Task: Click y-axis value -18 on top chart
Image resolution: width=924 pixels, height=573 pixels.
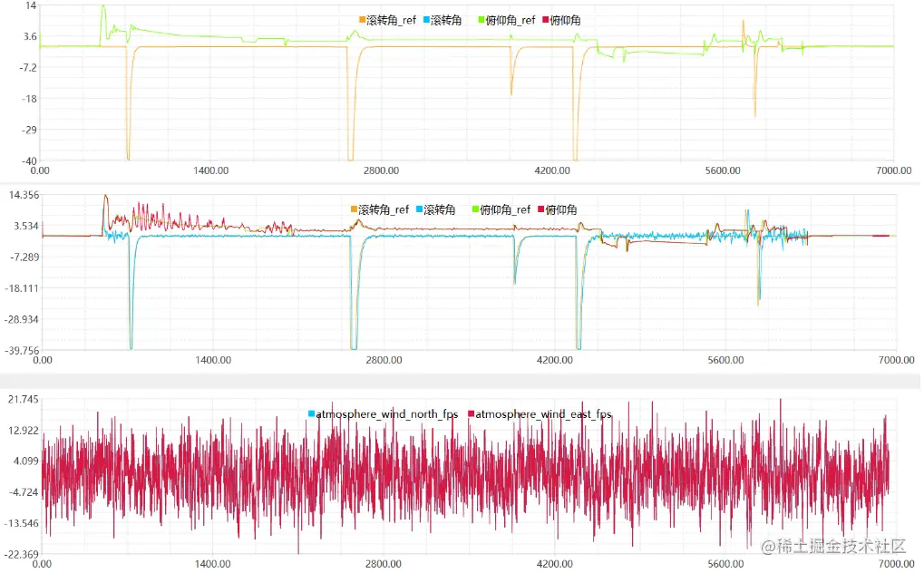Action: click(x=29, y=99)
